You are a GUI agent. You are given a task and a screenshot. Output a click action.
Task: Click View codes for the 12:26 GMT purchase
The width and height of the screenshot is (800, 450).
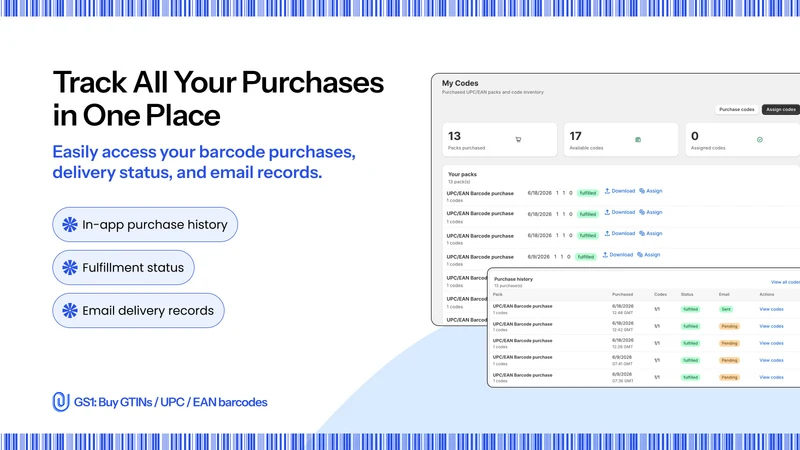tap(771, 343)
